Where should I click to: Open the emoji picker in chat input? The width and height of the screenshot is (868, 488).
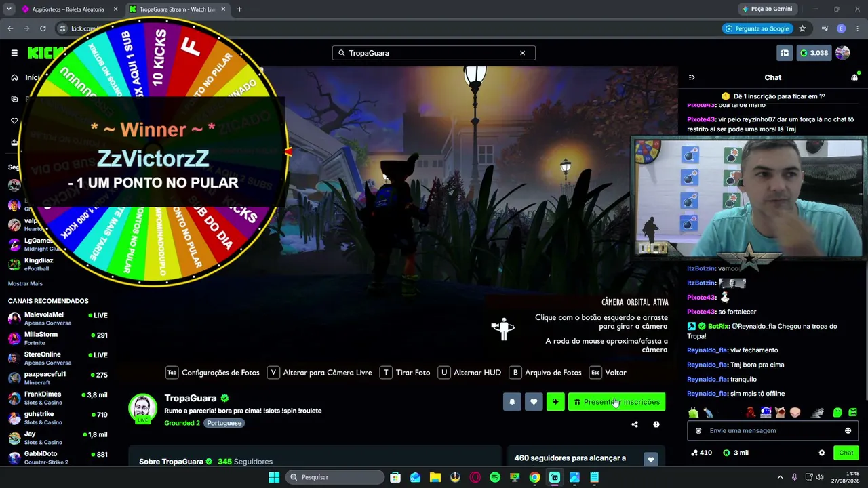click(848, 430)
